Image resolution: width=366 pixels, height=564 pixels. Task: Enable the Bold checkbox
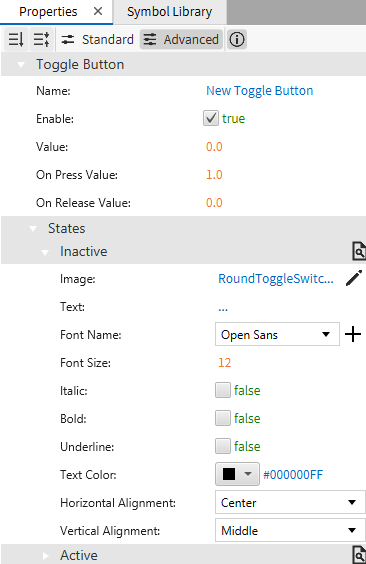coord(223,418)
